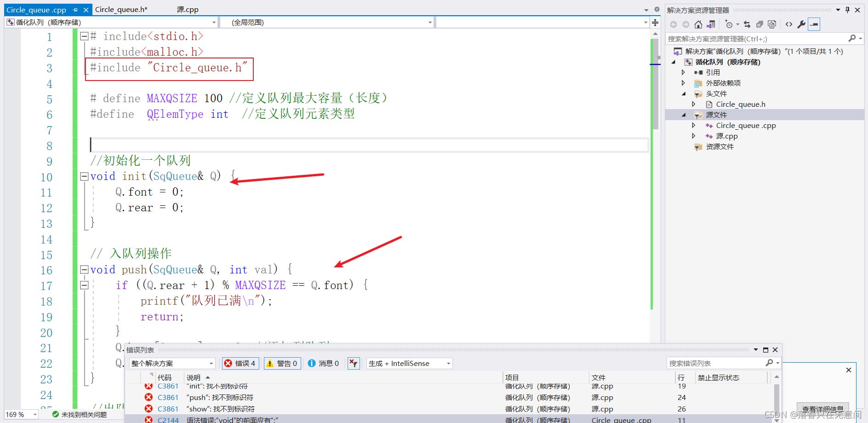Select the C2144 syntax error row
868x423 pixels.
[448, 419]
